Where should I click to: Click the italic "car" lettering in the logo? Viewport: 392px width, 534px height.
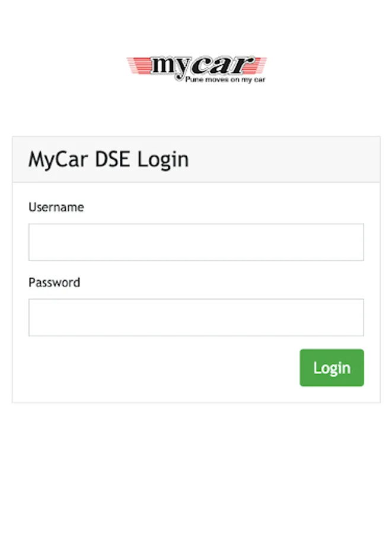[222, 65]
